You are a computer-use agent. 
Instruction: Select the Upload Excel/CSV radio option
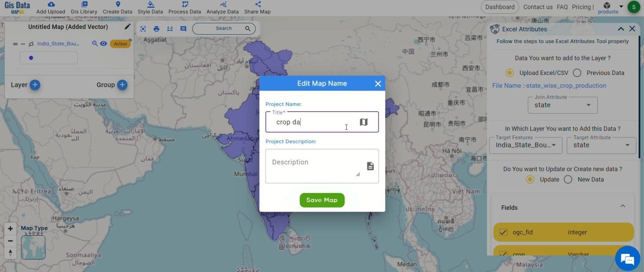(510, 73)
